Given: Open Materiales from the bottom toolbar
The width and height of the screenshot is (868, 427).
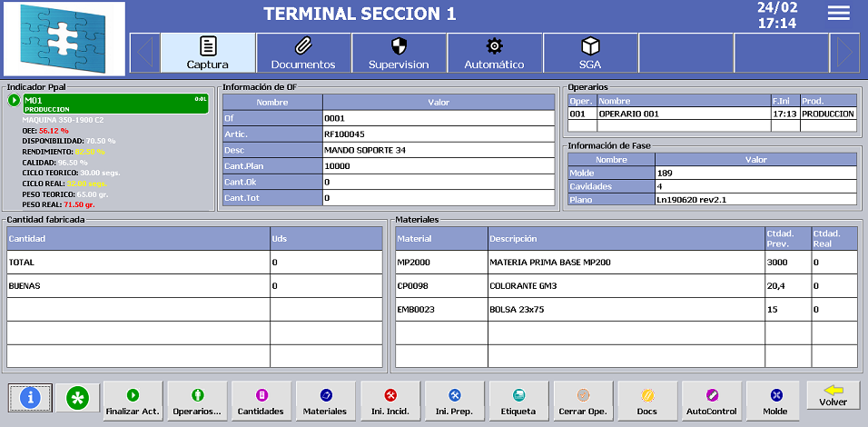Looking at the screenshot, I should tap(325, 400).
